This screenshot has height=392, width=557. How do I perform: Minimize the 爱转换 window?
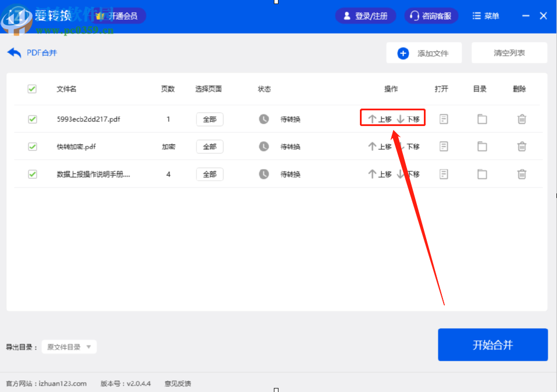click(x=526, y=16)
